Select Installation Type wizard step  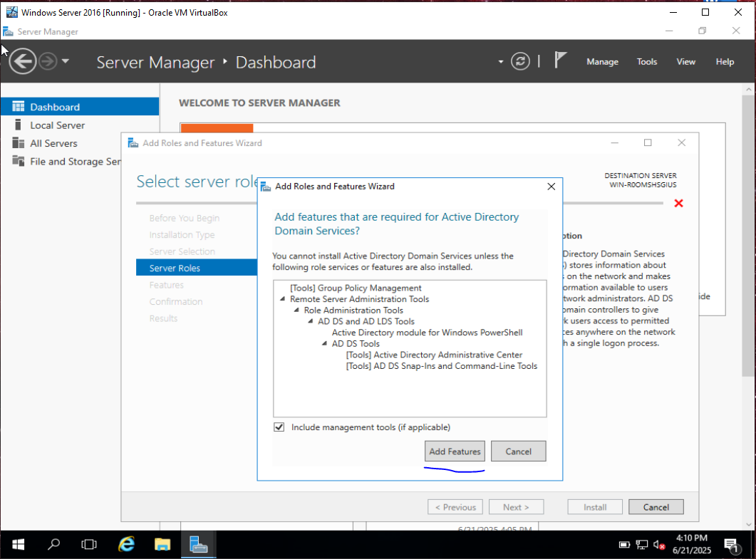[182, 235]
